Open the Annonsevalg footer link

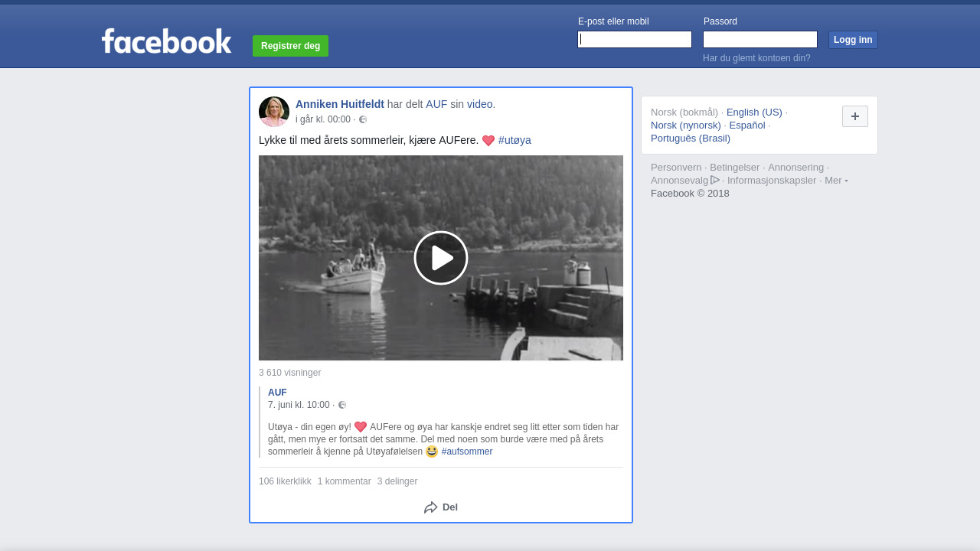pyautogui.click(x=679, y=181)
